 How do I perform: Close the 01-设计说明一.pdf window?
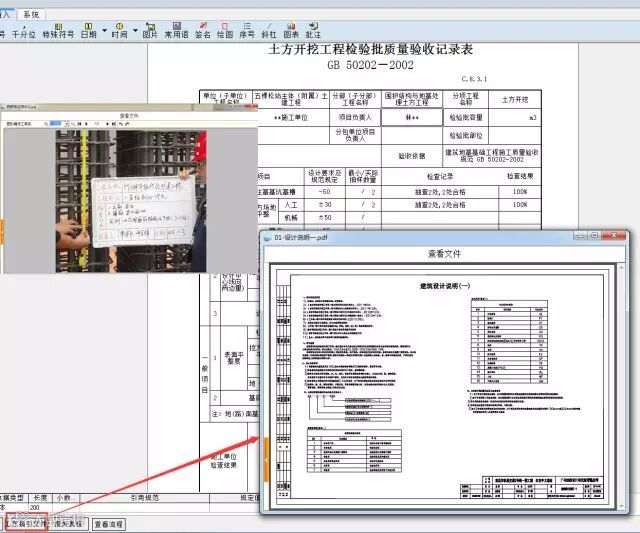point(614,235)
